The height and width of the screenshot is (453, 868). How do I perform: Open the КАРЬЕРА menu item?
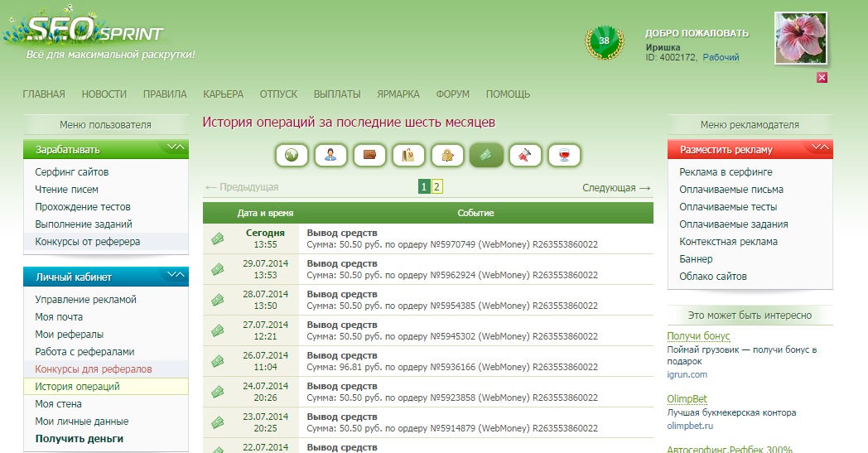tap(223, 94)
